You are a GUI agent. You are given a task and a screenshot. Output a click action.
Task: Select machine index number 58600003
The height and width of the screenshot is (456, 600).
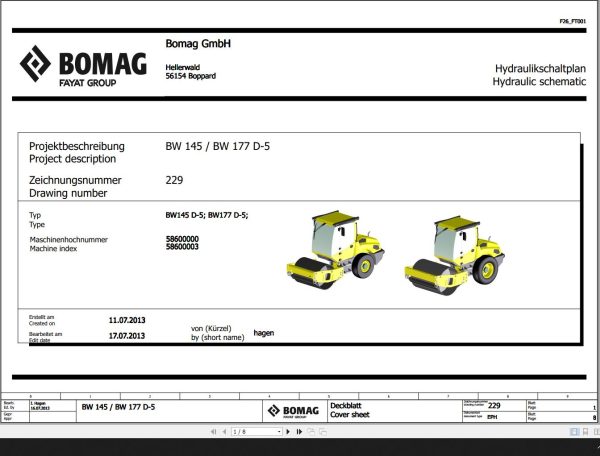pyautogui.click(x=182, y=247)
